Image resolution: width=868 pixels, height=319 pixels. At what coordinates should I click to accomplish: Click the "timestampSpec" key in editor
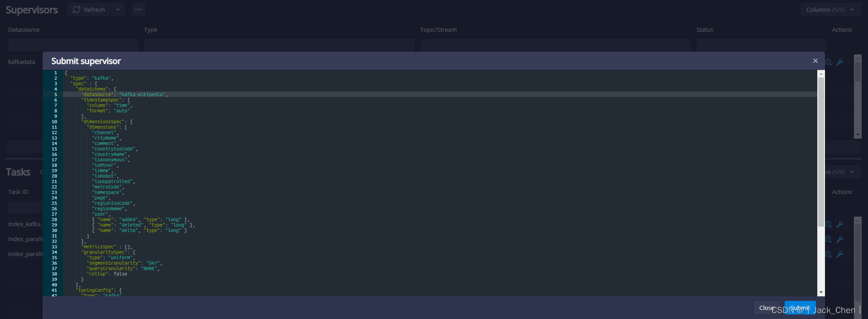pos(101,100)
